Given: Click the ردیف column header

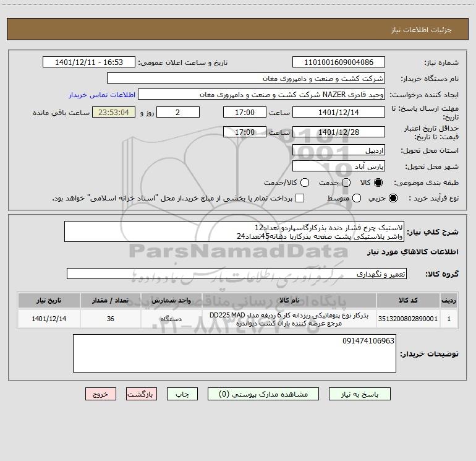Looking at the screenshot, I should tap(449, 301).
